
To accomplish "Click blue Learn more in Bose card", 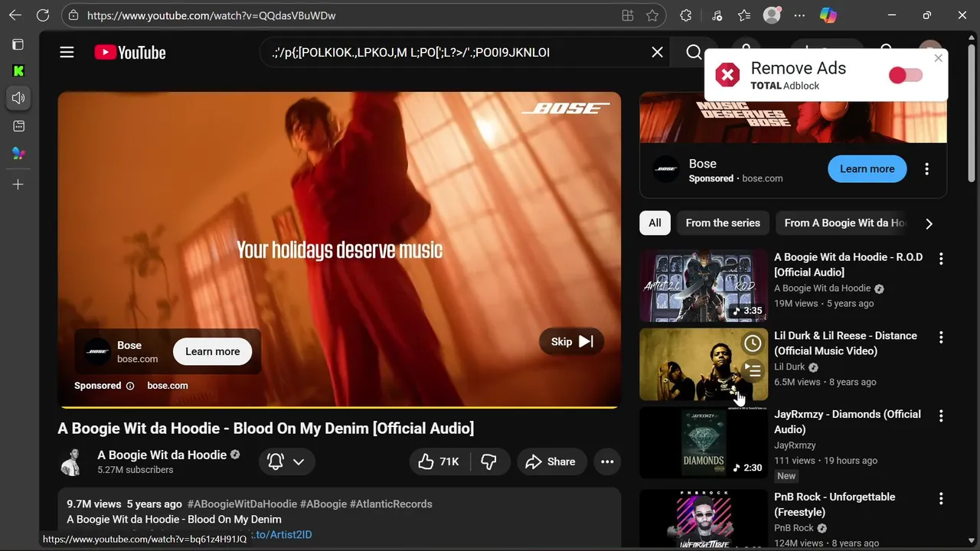I will tap(867, 169).
